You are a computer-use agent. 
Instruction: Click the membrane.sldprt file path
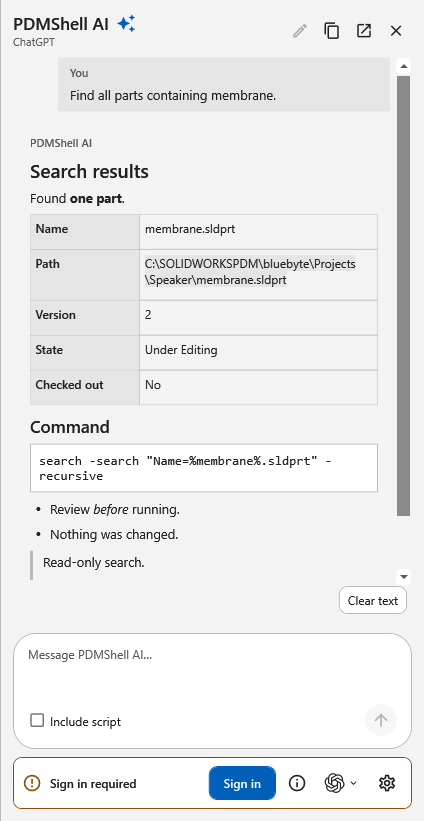coord(250,272)
